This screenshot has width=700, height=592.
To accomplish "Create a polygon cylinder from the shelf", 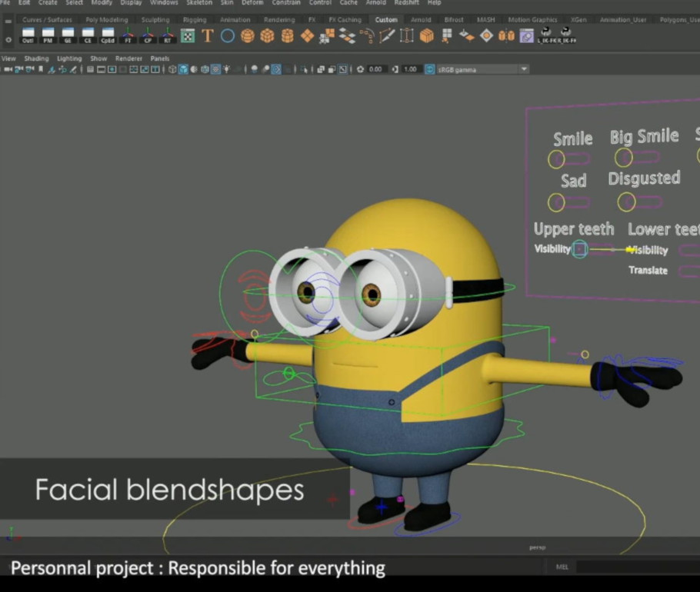I will [x=288, y=35].
